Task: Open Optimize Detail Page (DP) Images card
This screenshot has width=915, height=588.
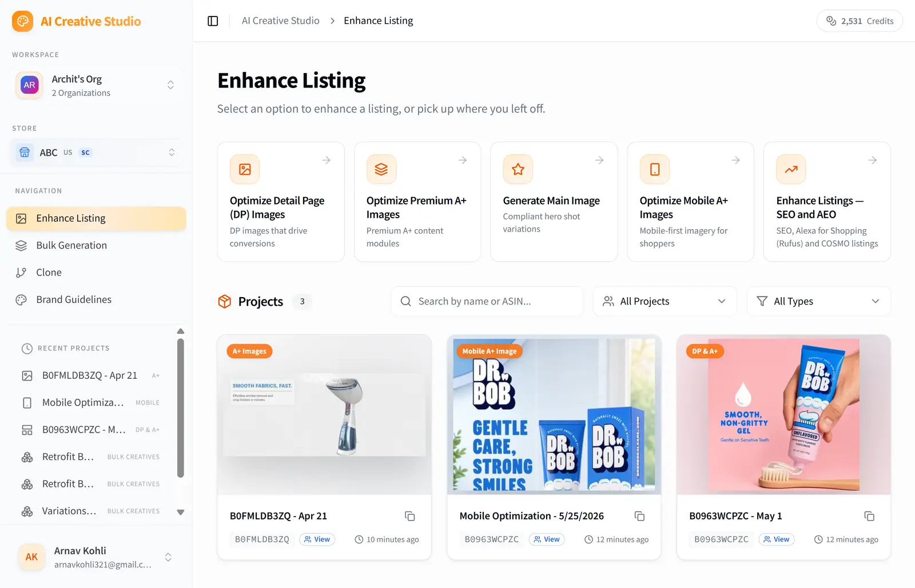Action: tap(281, 202)
